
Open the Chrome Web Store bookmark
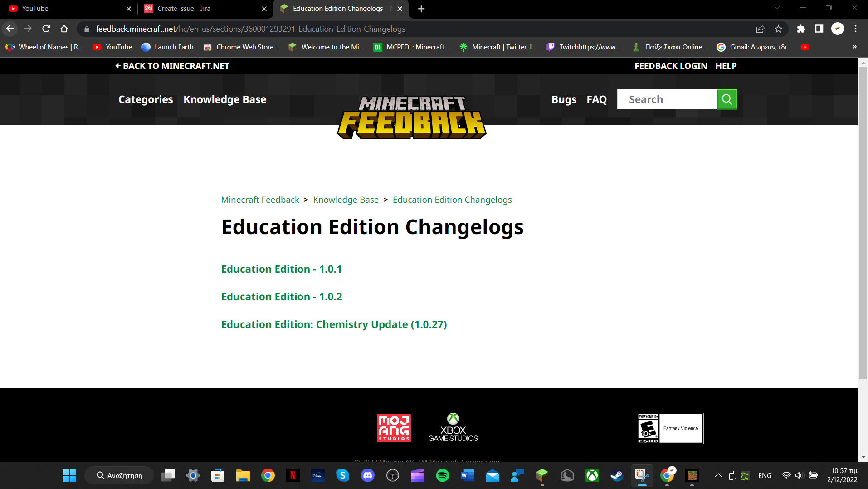(x=241, y=47)
